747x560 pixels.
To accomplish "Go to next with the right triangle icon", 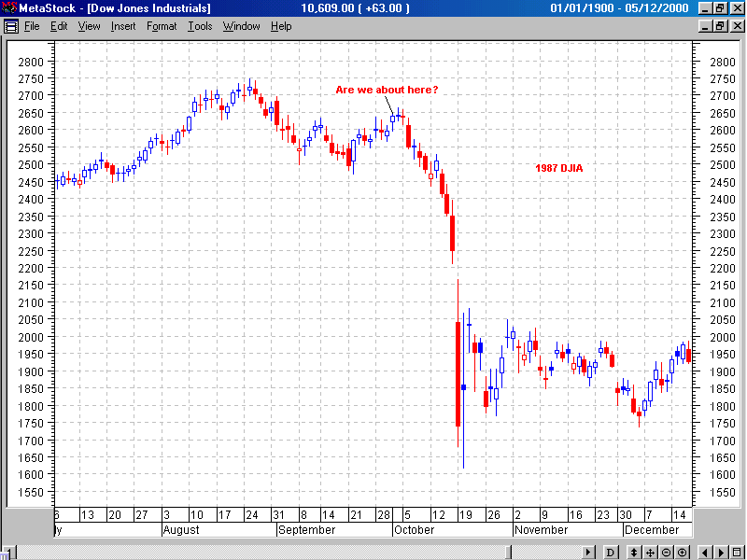I will click(721, 553).
